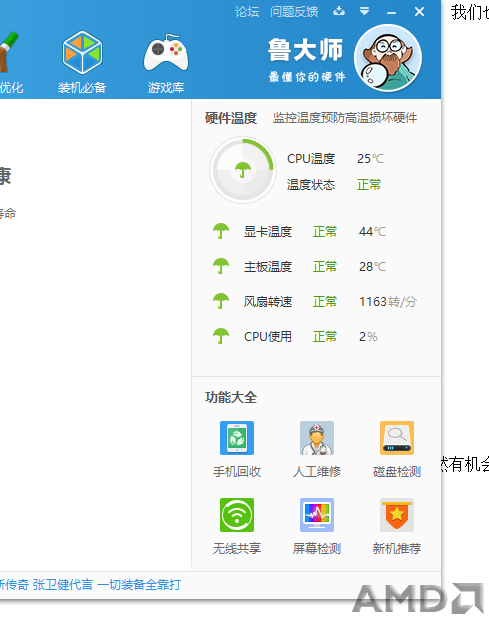The image size is (489, 619).
Task: Click the 手机回收 label text
Action: pos(237,471)
